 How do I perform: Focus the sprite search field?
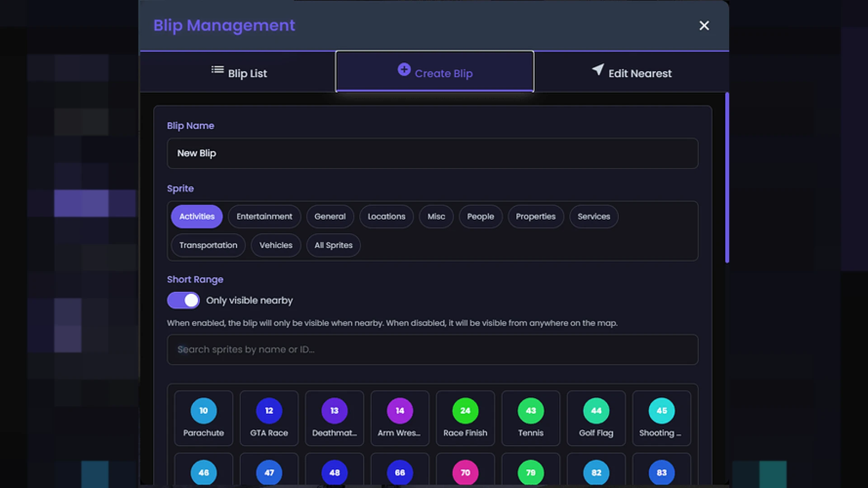pos(433,349)
